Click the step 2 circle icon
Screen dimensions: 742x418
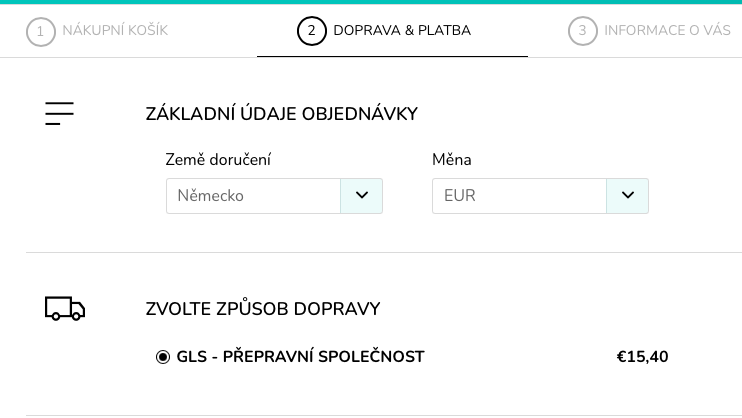pyautogui.click(x=311, y=31)
